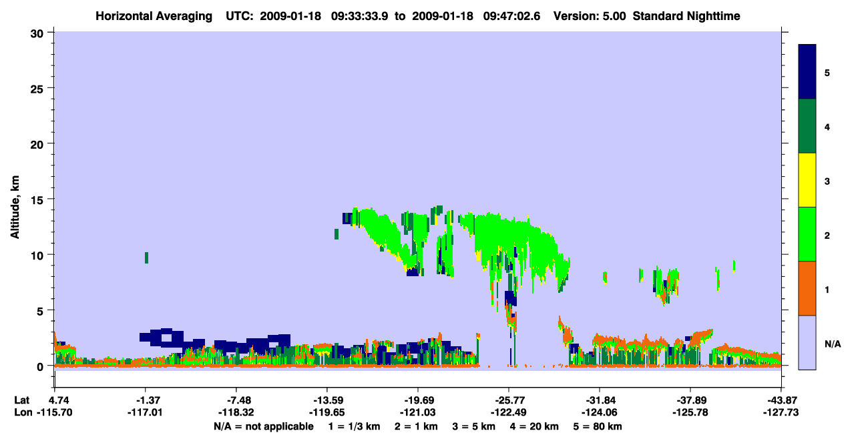This screenshot has width=868, height=445.
Task: Click legend text '5 = 80 km'
Action: click(598, 426)
